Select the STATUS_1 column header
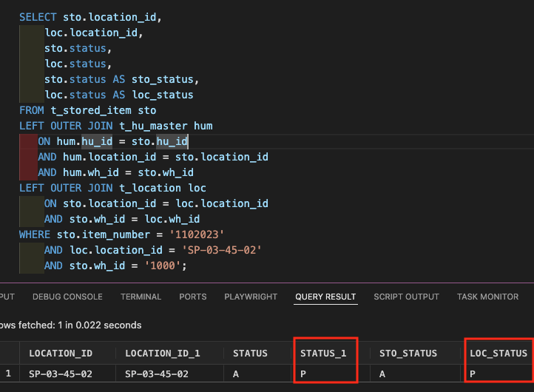This screenshot has width=534, height=392. pyautogui.click(x=323, y=354)
